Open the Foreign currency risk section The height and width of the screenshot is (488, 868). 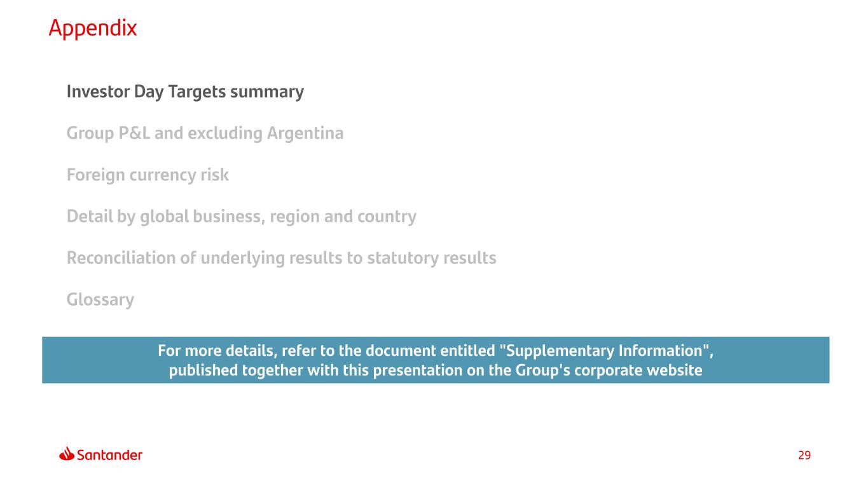pos(148,175)
